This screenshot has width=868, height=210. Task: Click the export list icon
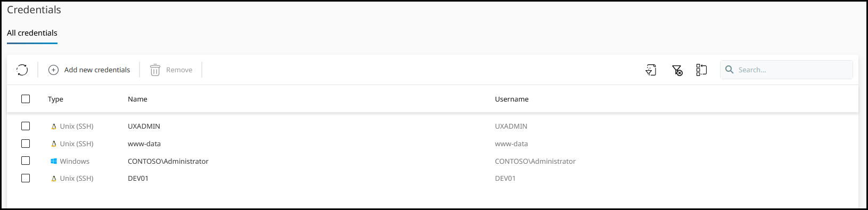651,70
